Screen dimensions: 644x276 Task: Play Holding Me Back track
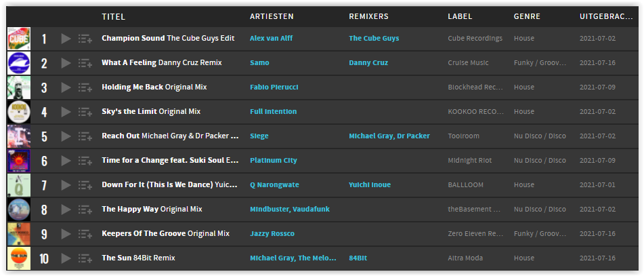[66, 87]
